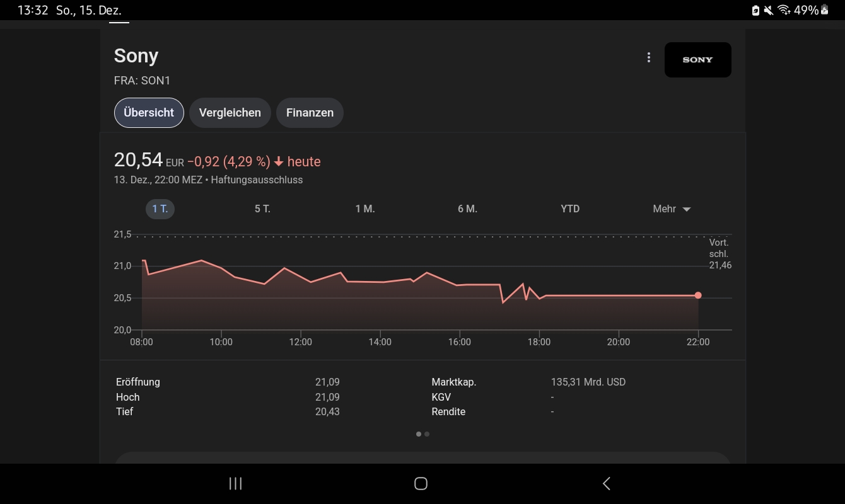Tap the first page indicator dot
This screenshot has height=504, width=845.
tap(419, 434)
